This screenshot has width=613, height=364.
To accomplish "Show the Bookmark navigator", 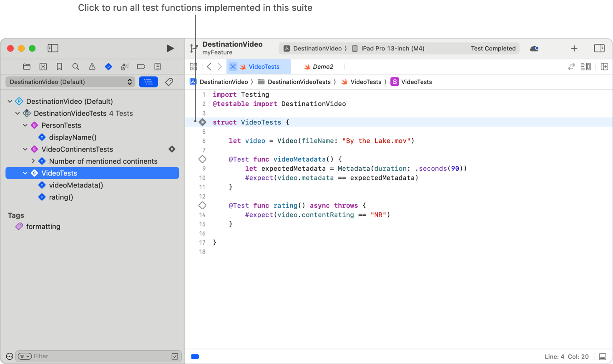I will 59,67.
